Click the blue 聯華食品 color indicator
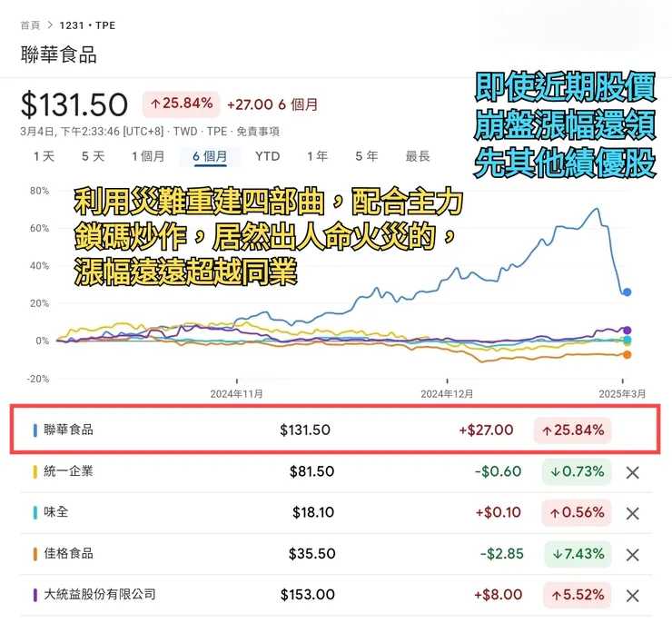Image resolution: width=672 pixels, height=623 pixels. point(35,430)
